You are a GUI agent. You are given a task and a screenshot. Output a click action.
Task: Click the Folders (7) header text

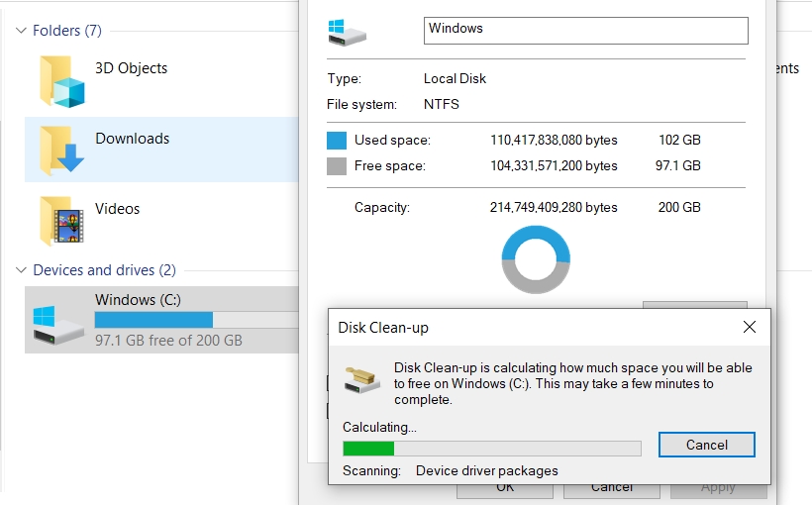(67, 31)
